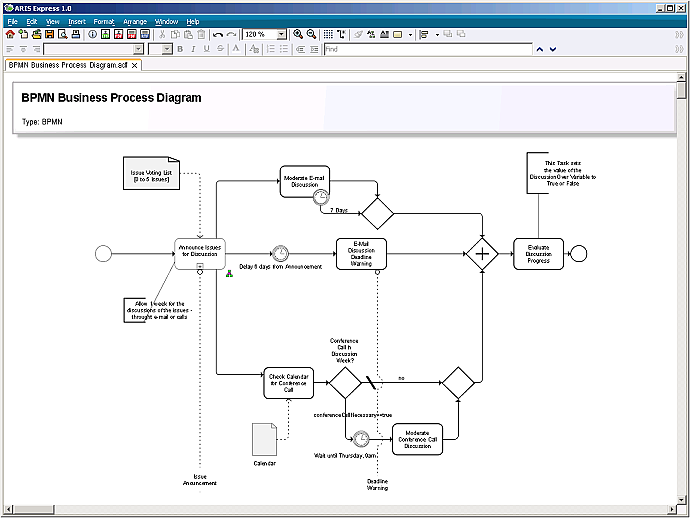Click the Align objects icon

[x=424, y=34]
